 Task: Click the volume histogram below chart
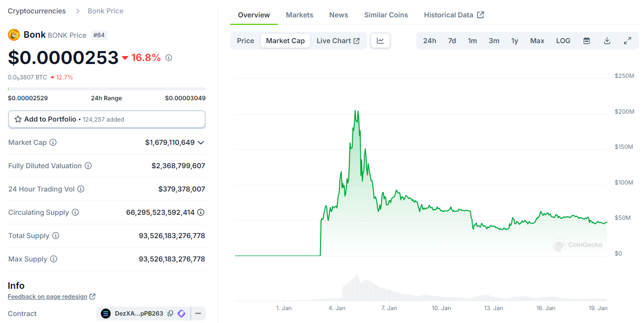click(x=421, y=288)
